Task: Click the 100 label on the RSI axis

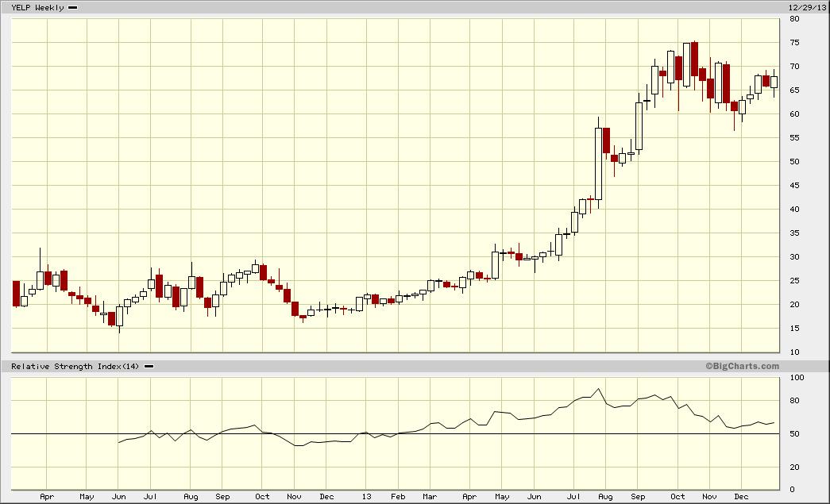Action: click(x=797, y=377)
